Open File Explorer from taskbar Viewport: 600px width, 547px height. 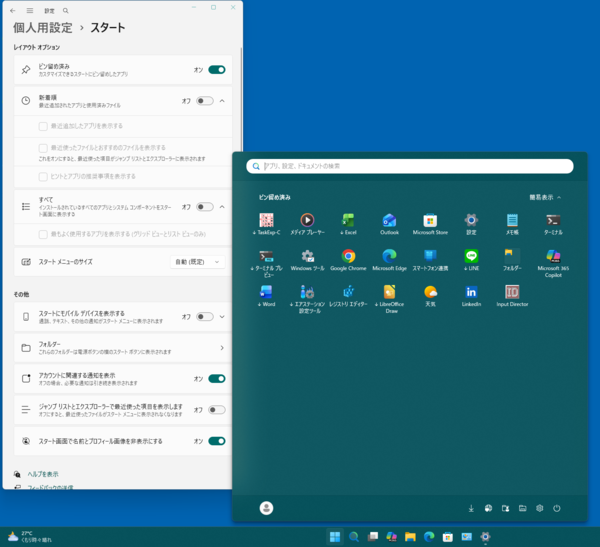[x=410, y=537]
